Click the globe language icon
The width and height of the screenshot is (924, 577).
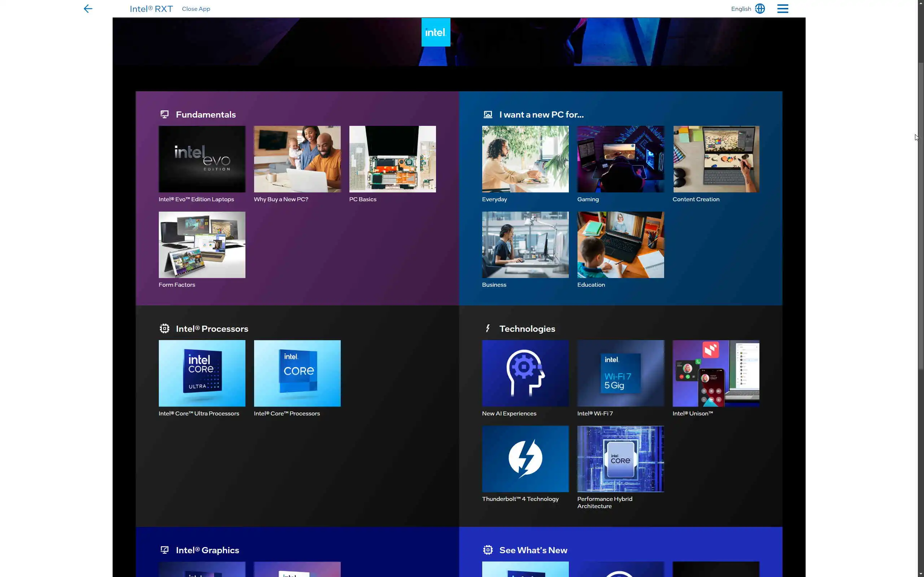pyautogui.click(x=760, y=9)
